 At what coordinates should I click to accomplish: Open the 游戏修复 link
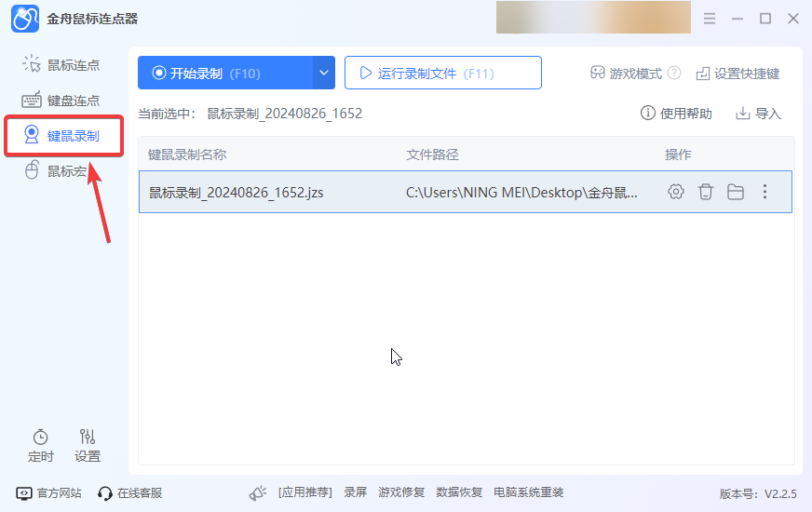[401, 492]
